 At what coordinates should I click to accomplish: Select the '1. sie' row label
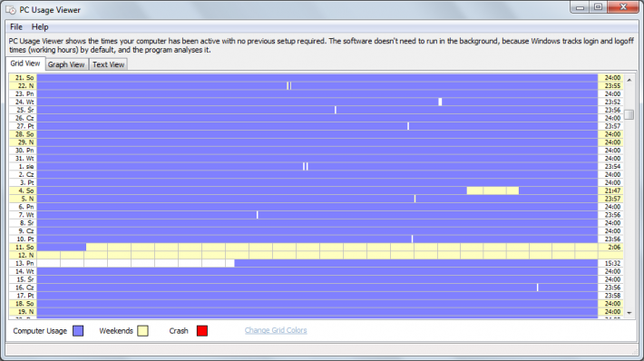click(23, 166)
